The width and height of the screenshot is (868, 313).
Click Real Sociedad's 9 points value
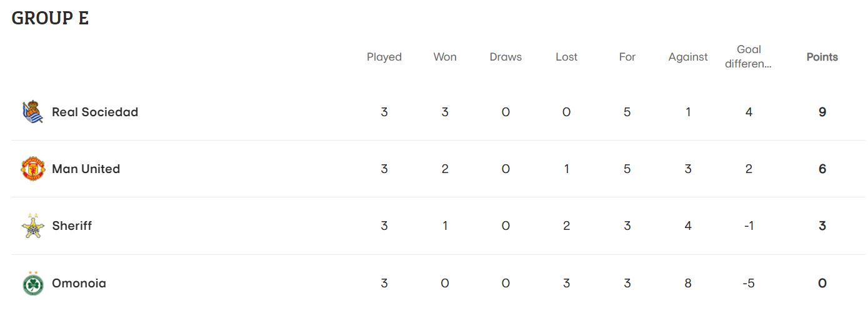[822, 112]
